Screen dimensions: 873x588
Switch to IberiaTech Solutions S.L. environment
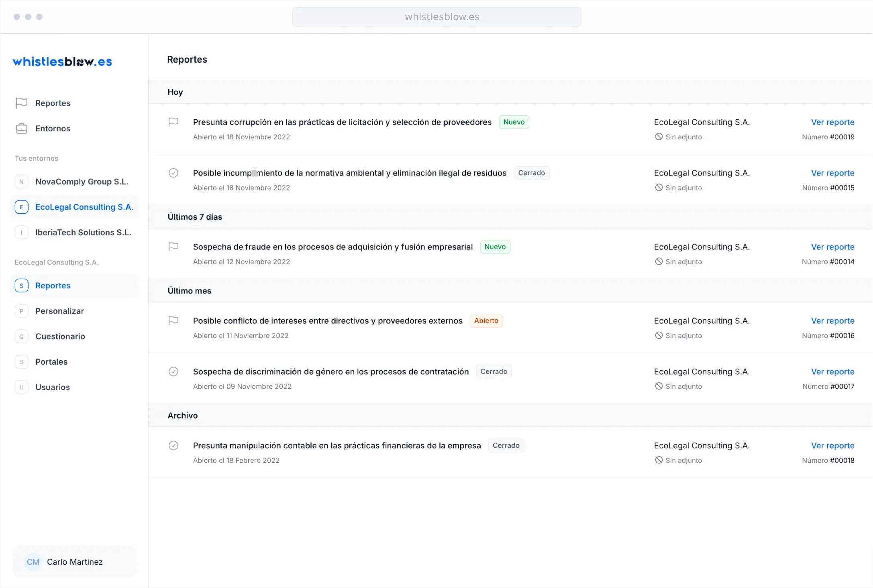pos(83,233)
